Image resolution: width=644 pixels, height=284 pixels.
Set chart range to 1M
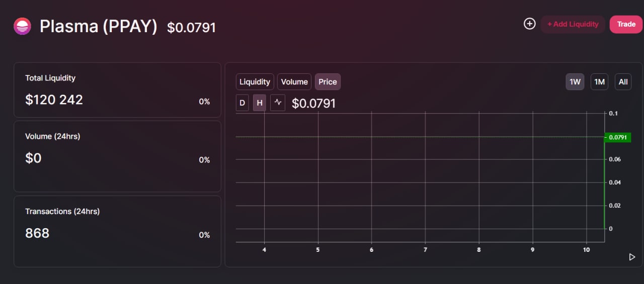point(599,82)
